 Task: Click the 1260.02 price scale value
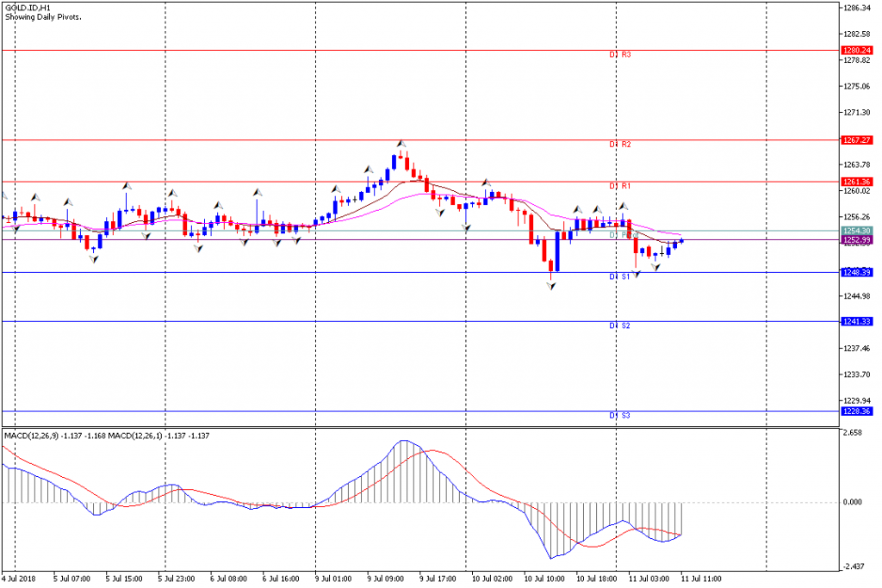857,191
